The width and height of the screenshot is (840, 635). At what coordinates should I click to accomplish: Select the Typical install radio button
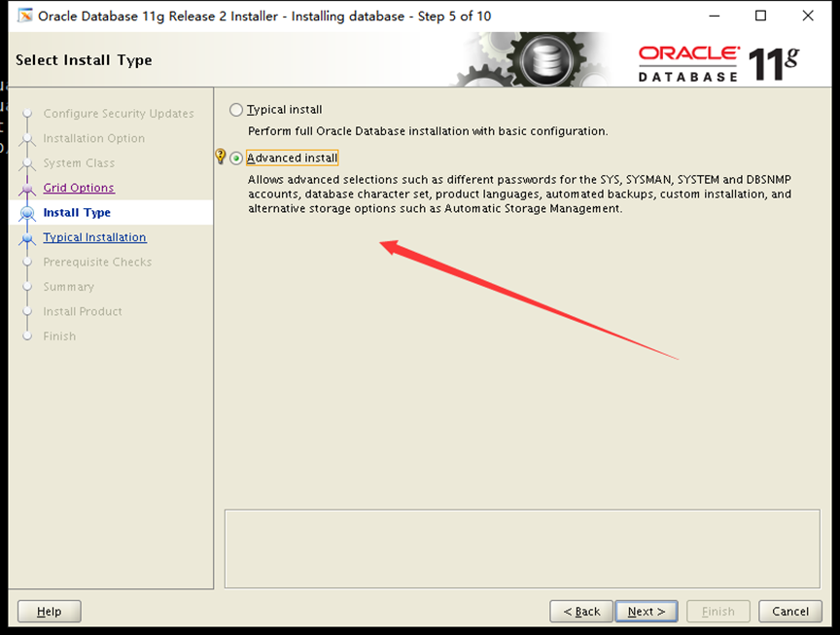tap(236, 109)
